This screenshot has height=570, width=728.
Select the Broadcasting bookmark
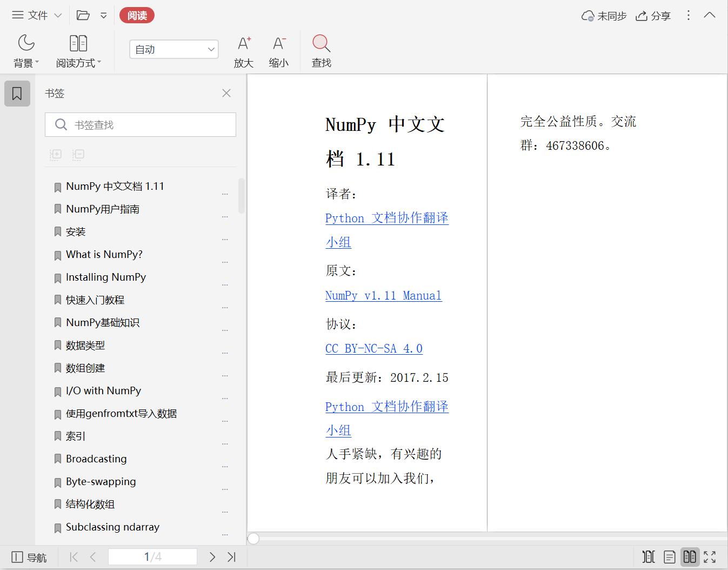(x=96, y=459)
